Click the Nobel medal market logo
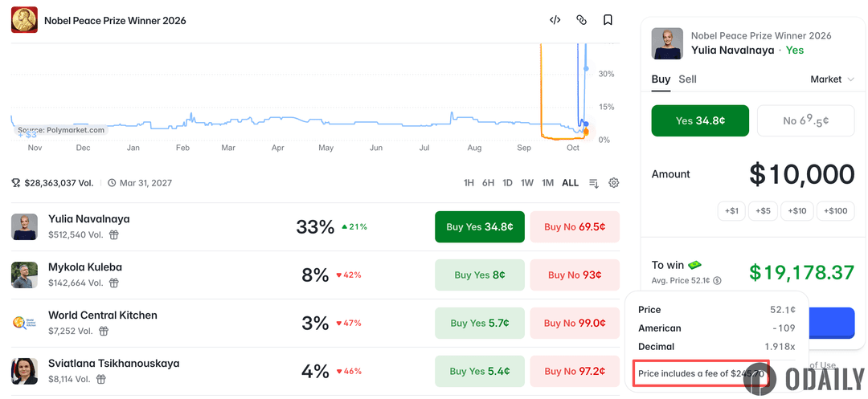This screenshot has height=399, width=868. (x=24, y=20)
